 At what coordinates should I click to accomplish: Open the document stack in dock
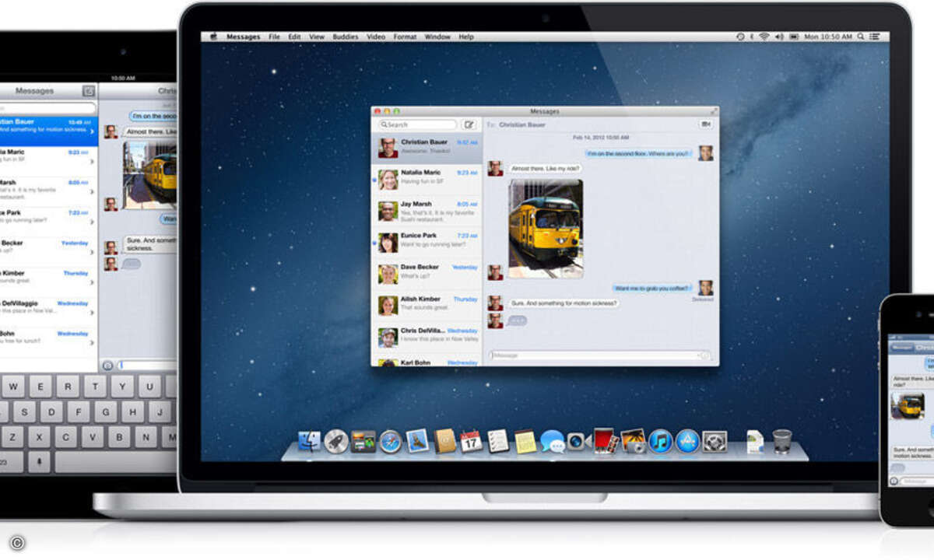click(x=754, y=441)
